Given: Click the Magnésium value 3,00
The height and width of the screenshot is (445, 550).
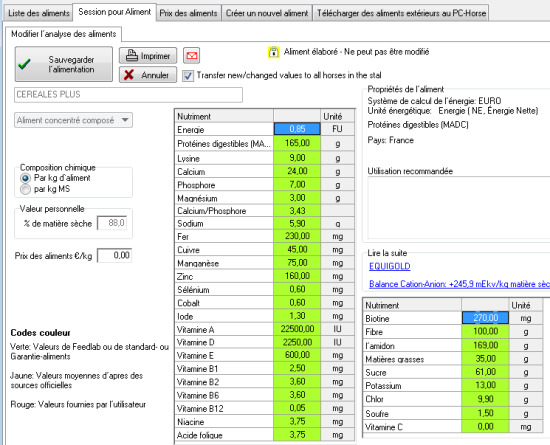Looking at the screenshot, I should [x=297, y=198].
